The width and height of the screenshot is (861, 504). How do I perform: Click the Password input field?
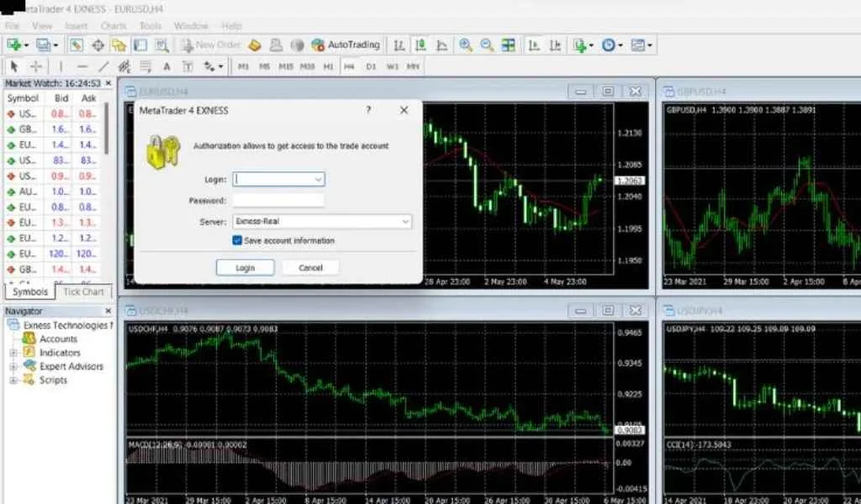pyautogui.click(x=278, y=201)
